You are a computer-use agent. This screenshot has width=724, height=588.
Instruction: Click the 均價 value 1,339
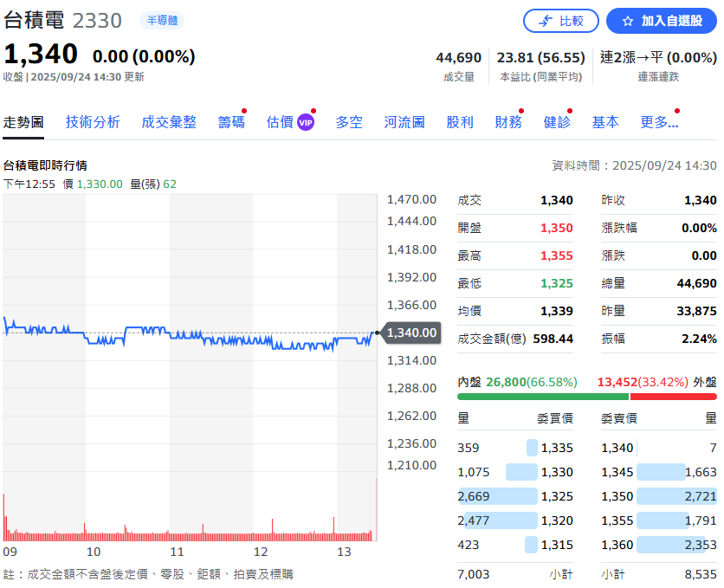click(x=556, y=311)
